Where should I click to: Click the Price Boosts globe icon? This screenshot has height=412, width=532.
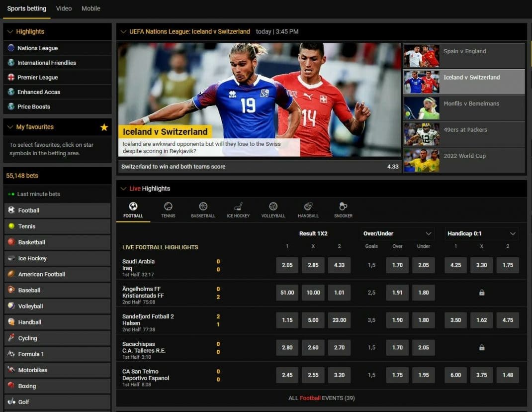[x=11, y=106]
